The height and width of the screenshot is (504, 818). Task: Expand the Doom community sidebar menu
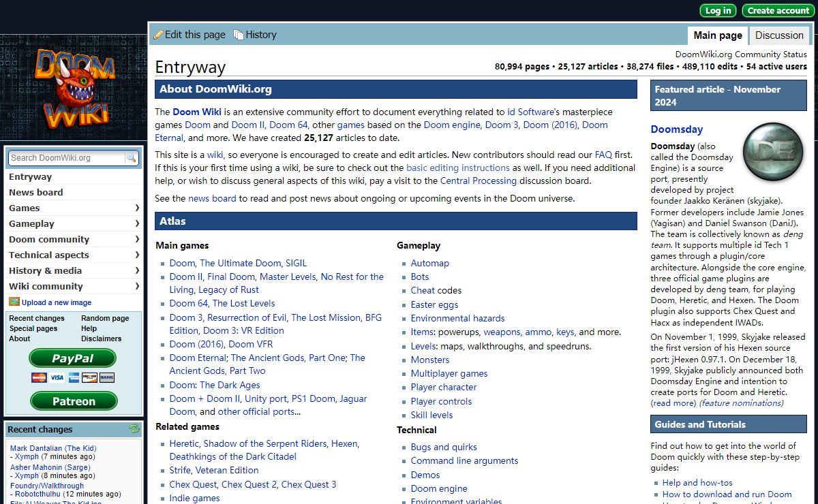pyautogui.click(x=74, y=239)
